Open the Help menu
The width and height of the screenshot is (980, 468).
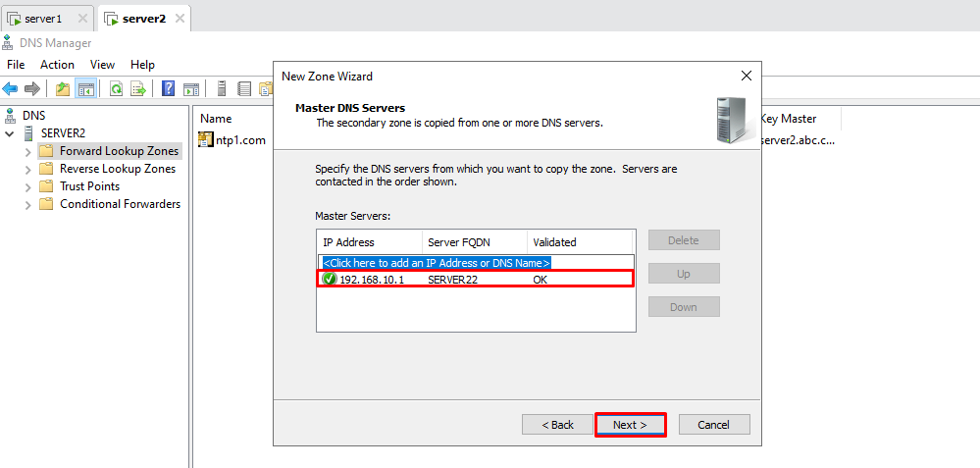[142, 65]
